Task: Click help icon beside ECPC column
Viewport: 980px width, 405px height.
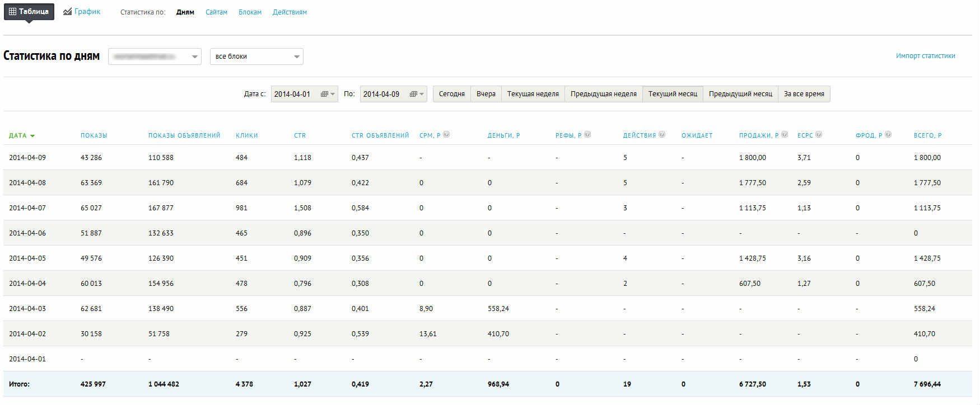Action: 819,135
